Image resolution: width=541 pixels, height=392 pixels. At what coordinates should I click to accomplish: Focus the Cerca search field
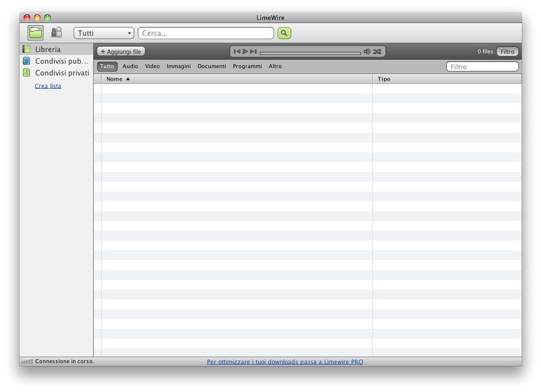[206, 33]
